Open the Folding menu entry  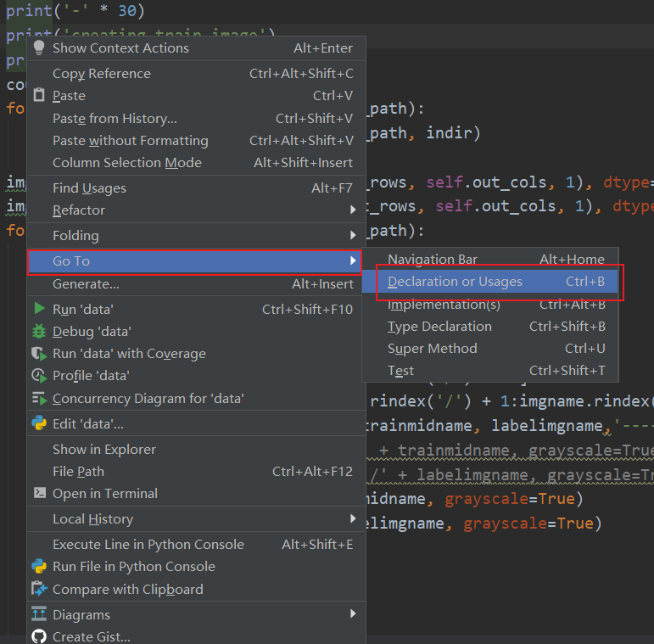(x=197, y=236)
